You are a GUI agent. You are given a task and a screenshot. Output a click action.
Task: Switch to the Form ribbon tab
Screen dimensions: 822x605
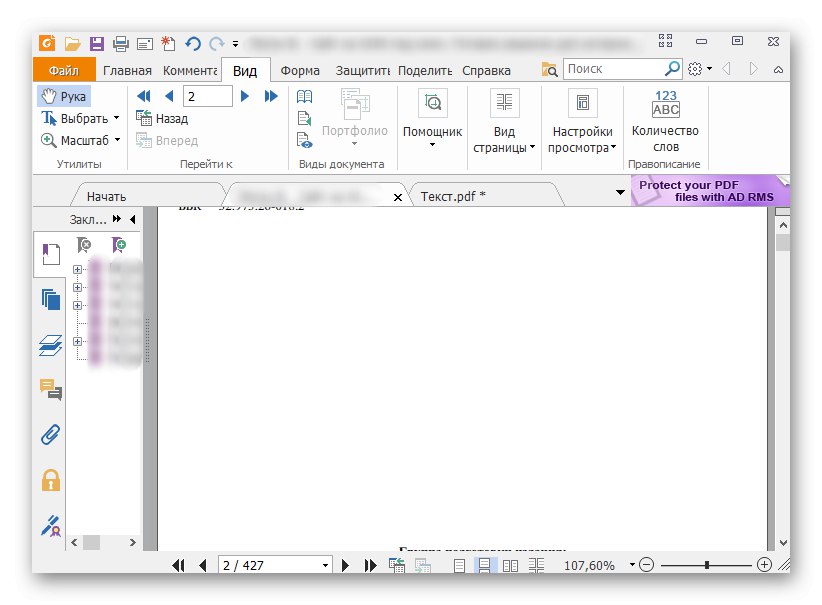pyautogui.click(x=300, y=71)
